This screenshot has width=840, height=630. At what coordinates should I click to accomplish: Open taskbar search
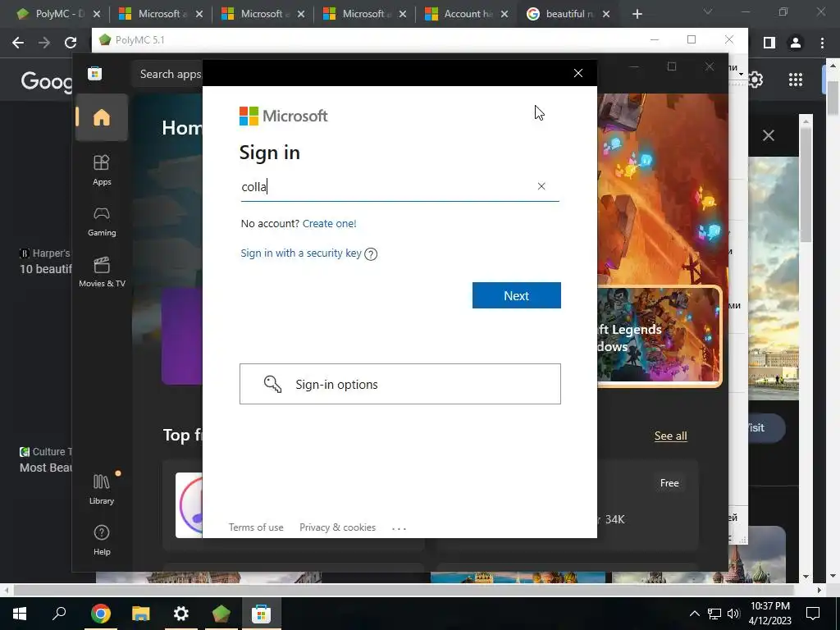coord(59,614)
